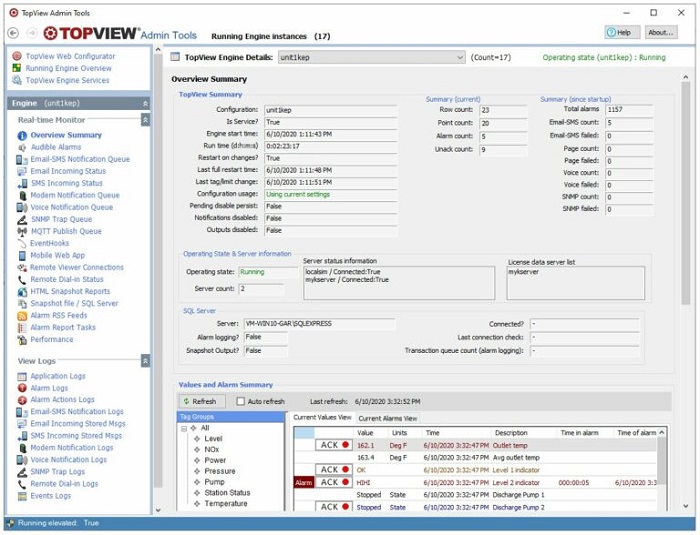Viewport: 700px width, 535px height.
Task: Open SNMP Trap Logs link
Action: pyautogui.click(x=57, y=472)
